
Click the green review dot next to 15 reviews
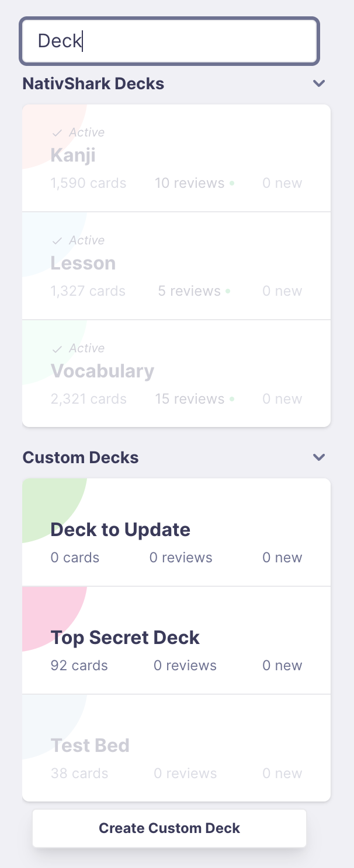pyautogui.click(x=233, y=398)
